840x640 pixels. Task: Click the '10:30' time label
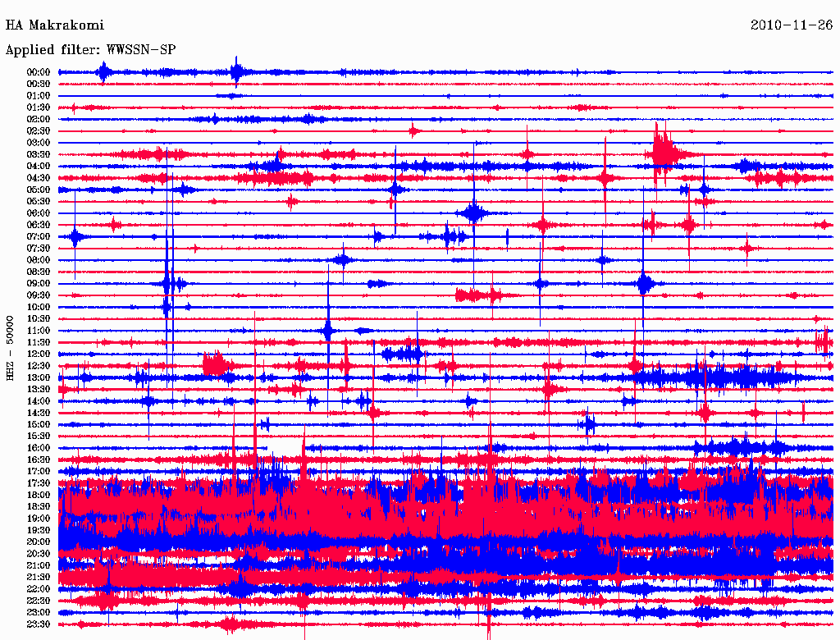pyautogui.click(x=39, y=318)
